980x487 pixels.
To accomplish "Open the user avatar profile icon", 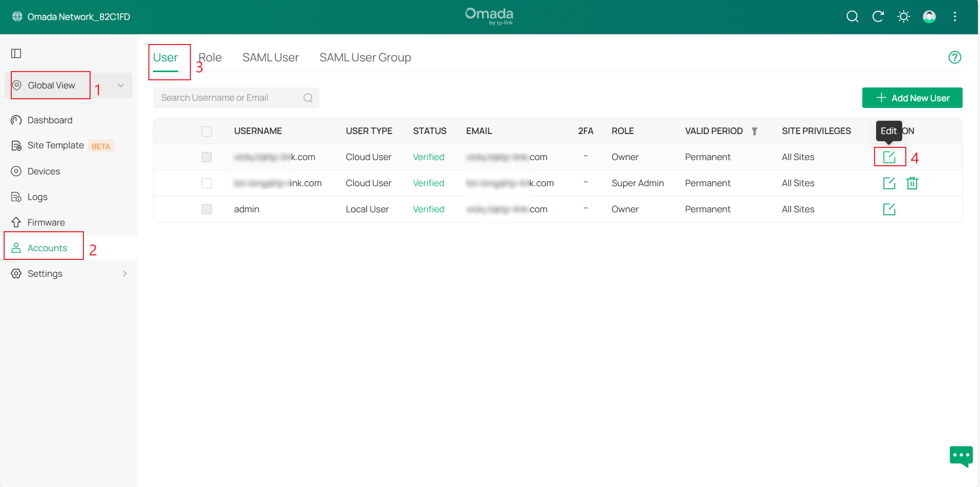I will point(929,17).
